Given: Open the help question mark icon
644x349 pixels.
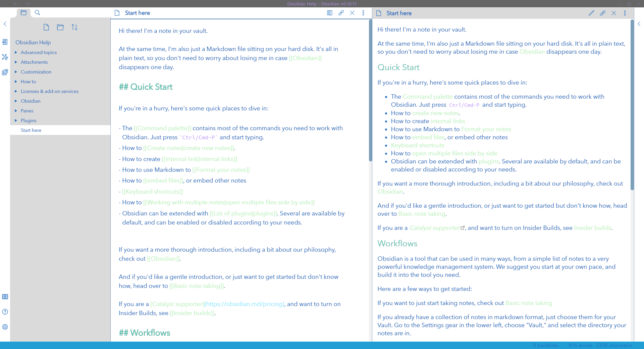Looking at the screenshot, I should tap(5, 312).
